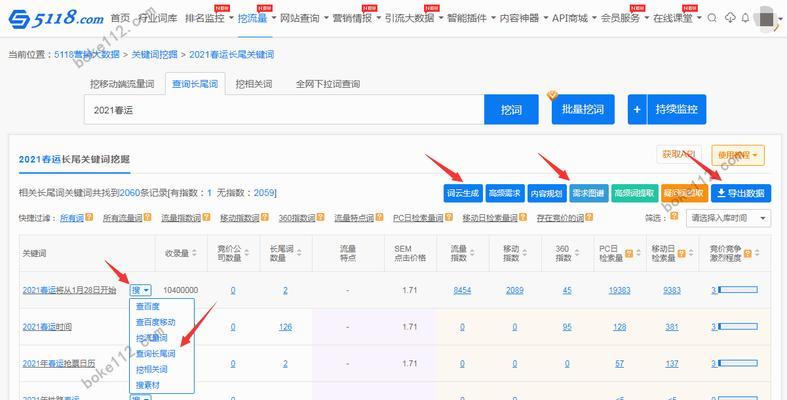Screen dimensions: 787x400
Task: Focus the keyword input containing 2021春运
Action: pos(284,109)
